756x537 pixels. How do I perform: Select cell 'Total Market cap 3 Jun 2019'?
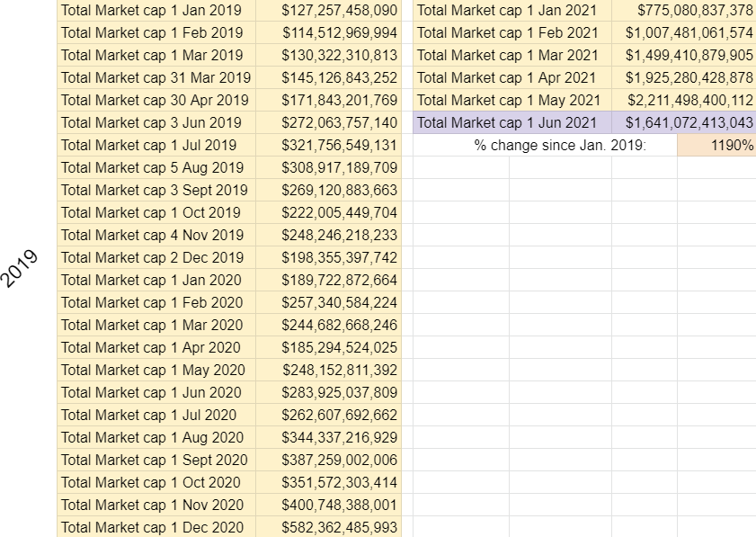coord(156,122)
